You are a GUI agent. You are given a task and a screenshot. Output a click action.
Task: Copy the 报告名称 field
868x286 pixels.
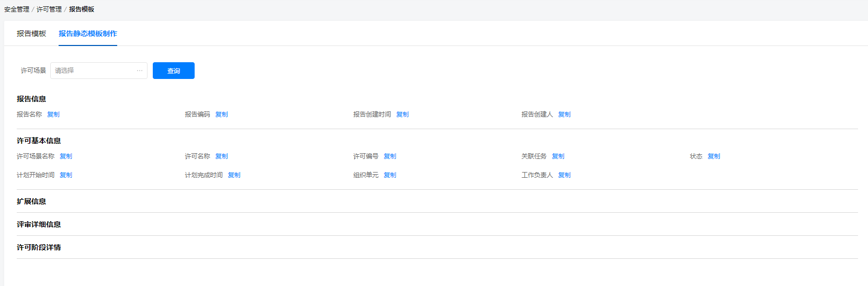(x=53, y=115)
